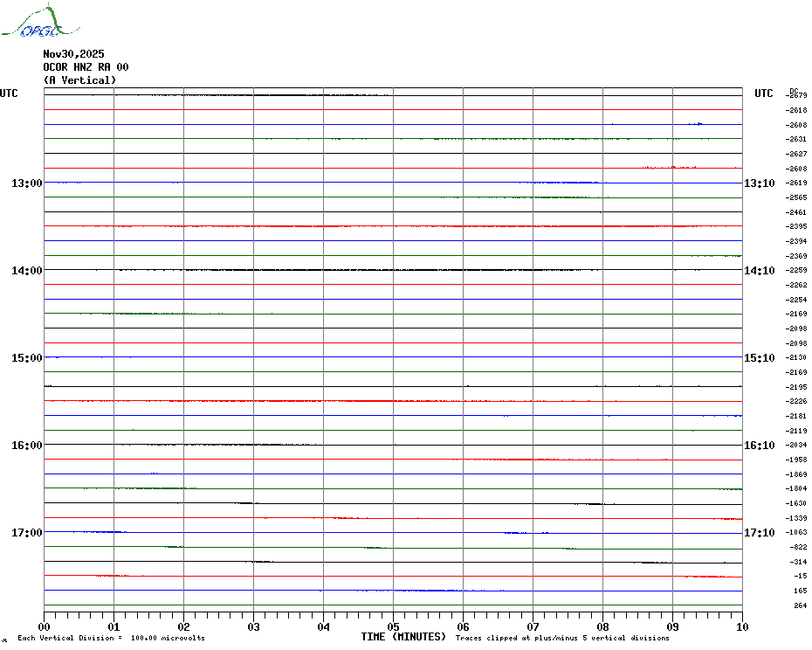Viewport: 812px width, 650px height.
Task: Select the 10 minute tick on axis
Action: (741, 626)
